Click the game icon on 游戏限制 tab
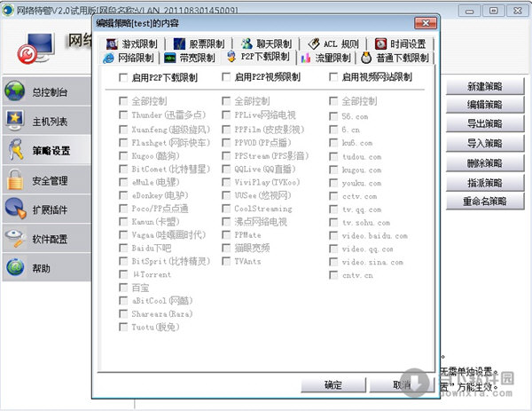The image size is (532, 411). point(112,44)
